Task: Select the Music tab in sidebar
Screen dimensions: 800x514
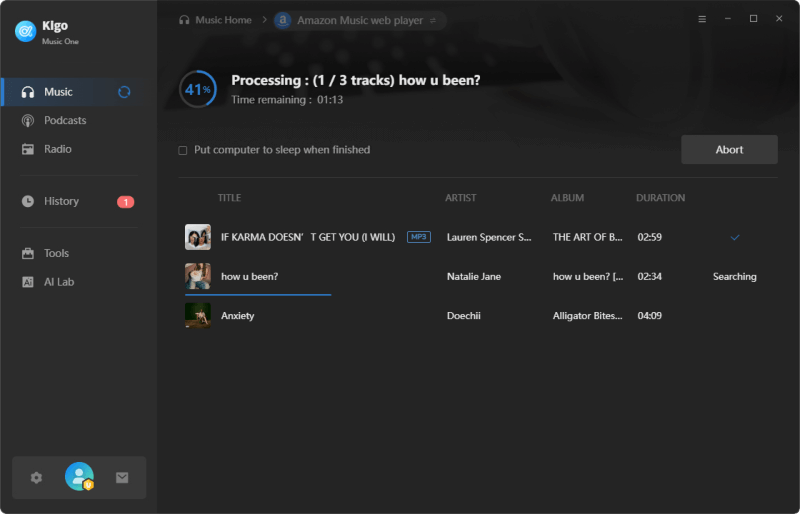Action: tap(58, 92)
